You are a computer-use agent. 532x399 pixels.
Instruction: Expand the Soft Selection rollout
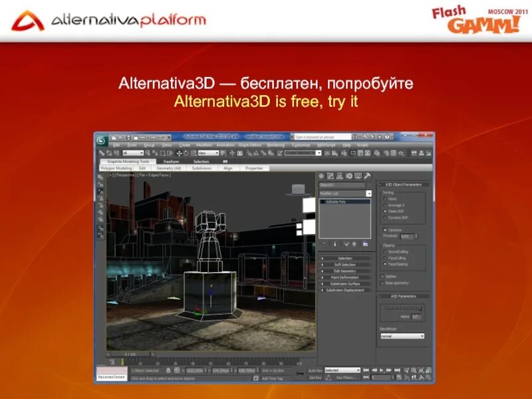pos(345,265)
